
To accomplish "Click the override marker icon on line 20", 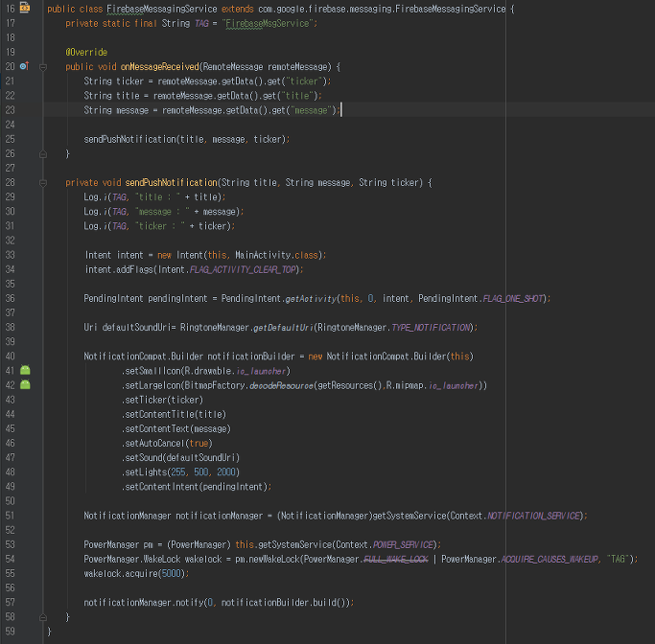I will [x=24, y=66].
